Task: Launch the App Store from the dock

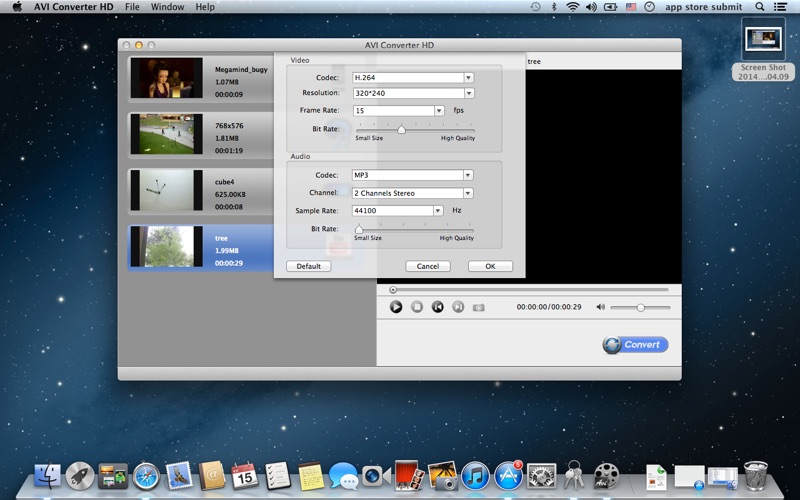Action: 508,475
